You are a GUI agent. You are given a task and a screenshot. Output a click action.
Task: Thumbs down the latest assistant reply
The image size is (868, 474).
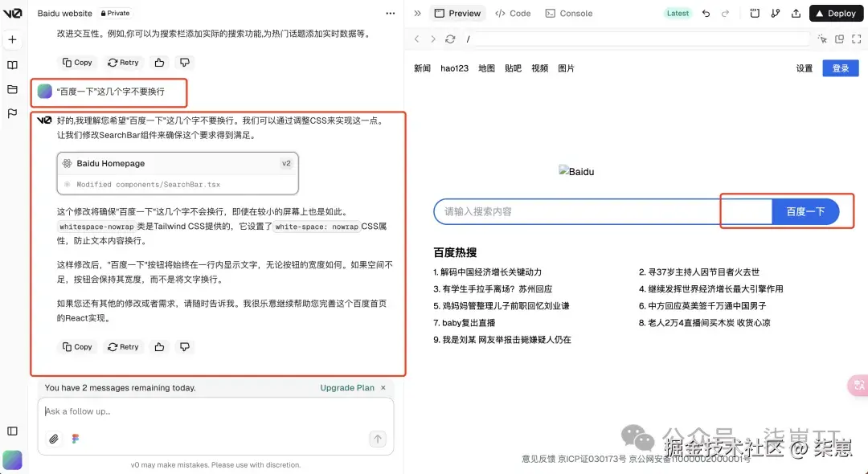pos(184,347)
